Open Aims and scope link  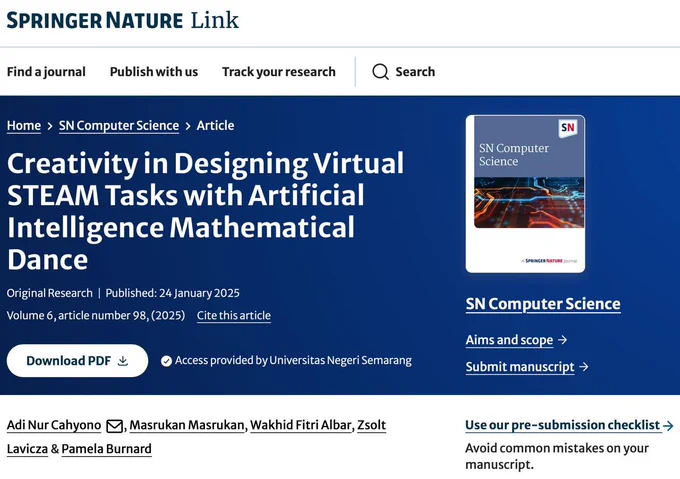pos(510,340)
